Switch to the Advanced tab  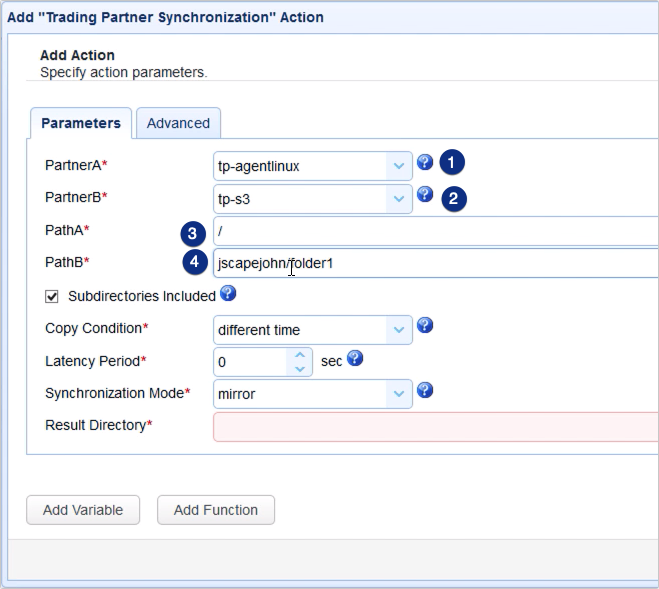pos(178,123)
